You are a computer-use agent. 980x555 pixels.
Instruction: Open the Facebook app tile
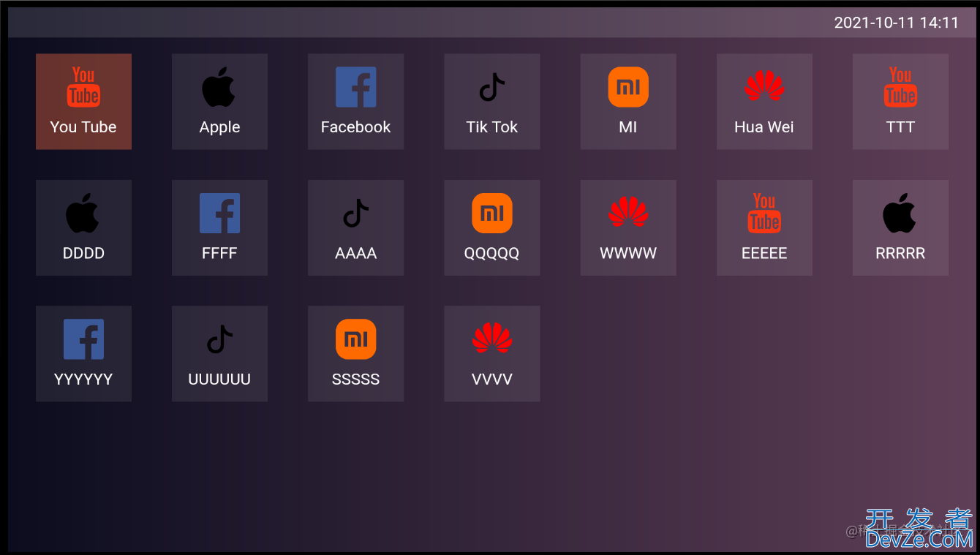pyautogui.click(x=355, y=102)
